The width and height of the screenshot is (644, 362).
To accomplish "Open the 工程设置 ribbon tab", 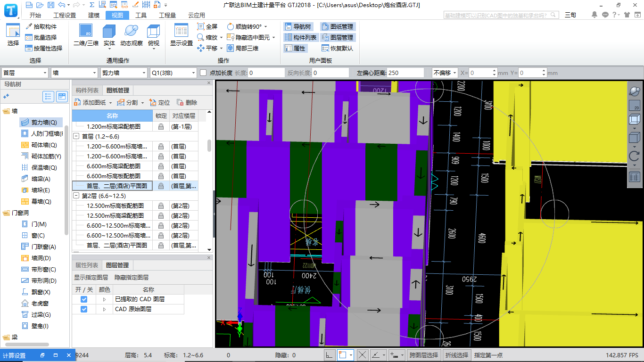I will click(65, 15).
